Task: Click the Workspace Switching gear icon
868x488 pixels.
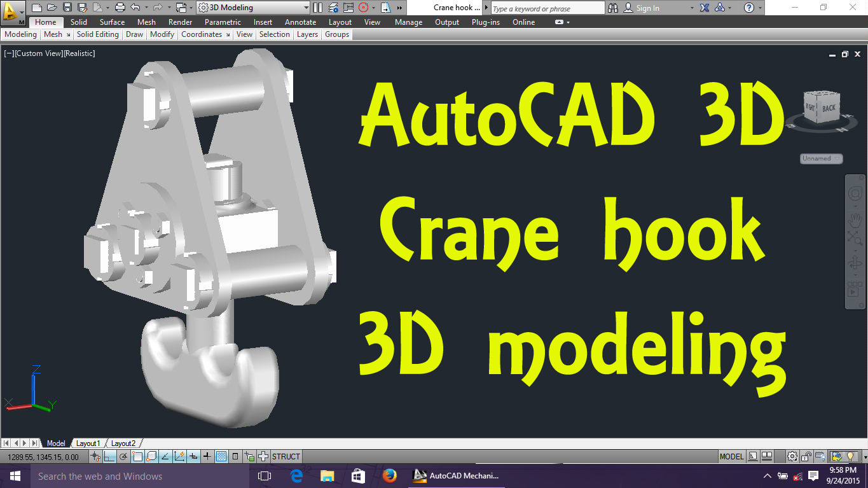Action: (x=792, y=456)
